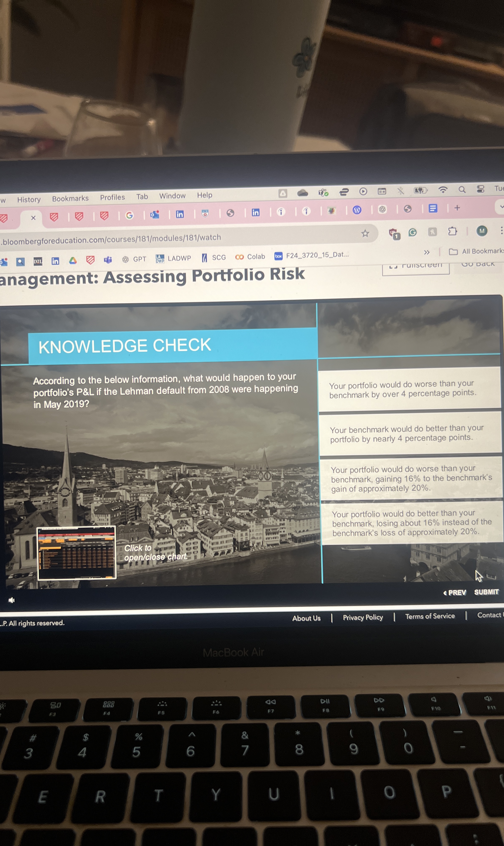Mute the course audio speaker icon

12,600
